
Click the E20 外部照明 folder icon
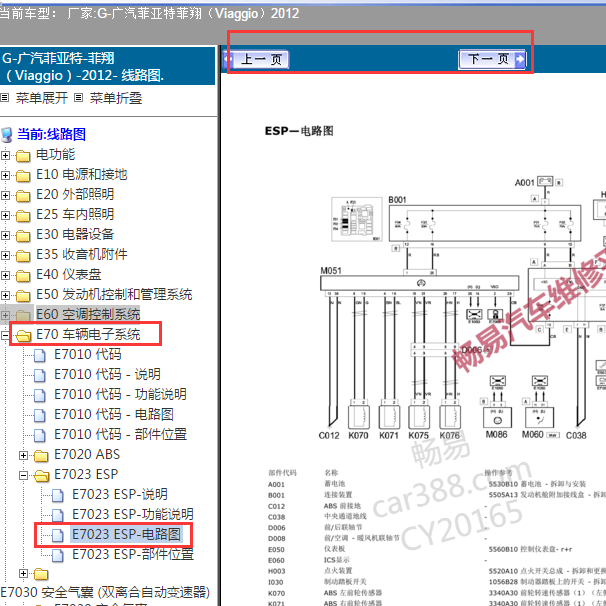point(23,196)
